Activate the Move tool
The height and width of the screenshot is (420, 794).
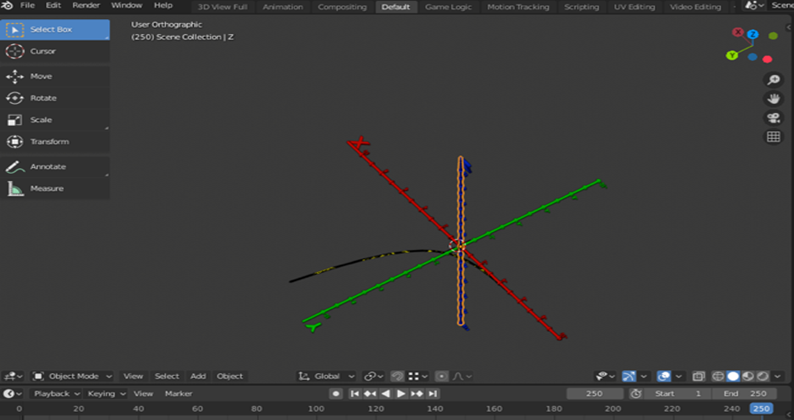[40, 76]
